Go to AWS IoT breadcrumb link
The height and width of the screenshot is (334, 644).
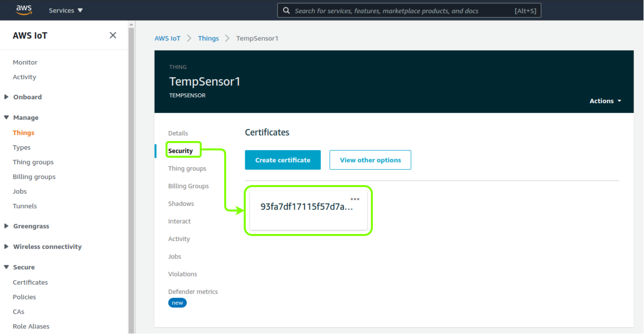[167, 38]
